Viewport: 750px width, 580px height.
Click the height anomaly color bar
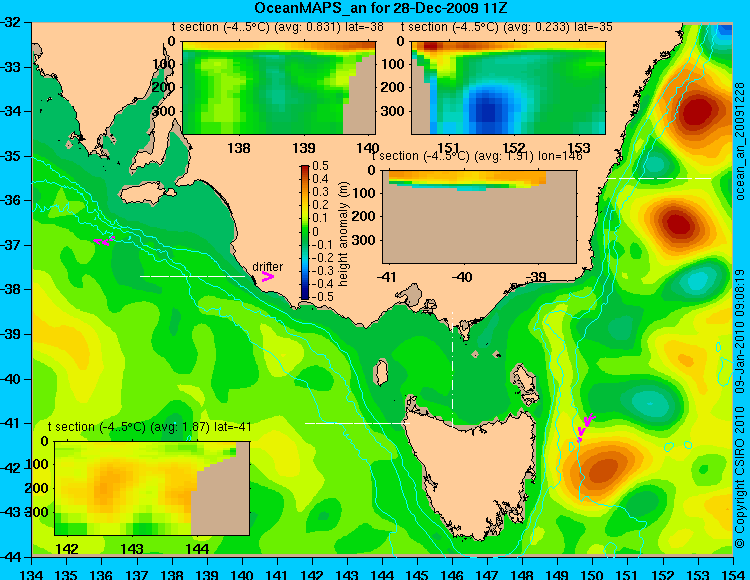305,232
